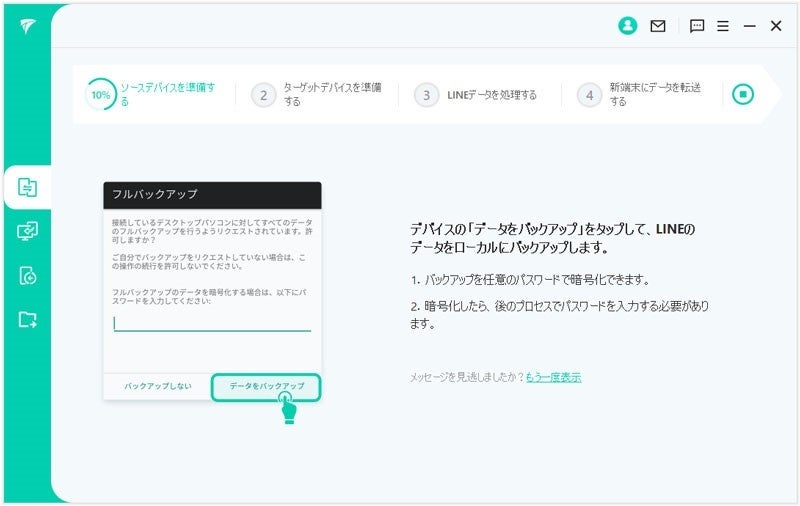
Task: Open the LINE transfer sidebar tab
Action: [x=28, y=187]
